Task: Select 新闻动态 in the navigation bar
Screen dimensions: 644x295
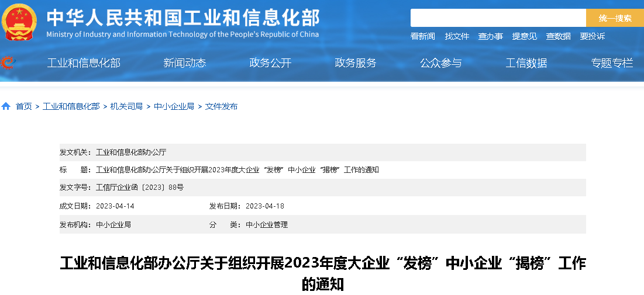Action: [x=185, y=63]
